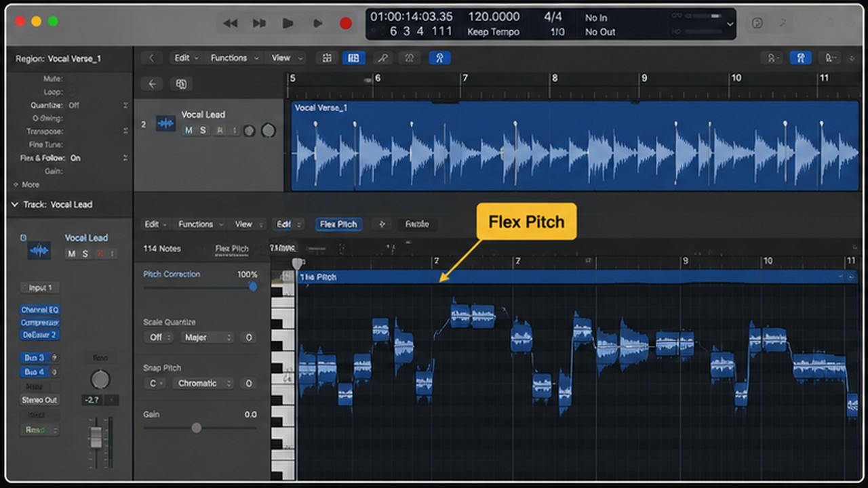Open the Flex & Follow On dropdown
This screenshot has width=868, height=488.
point(98,158)
